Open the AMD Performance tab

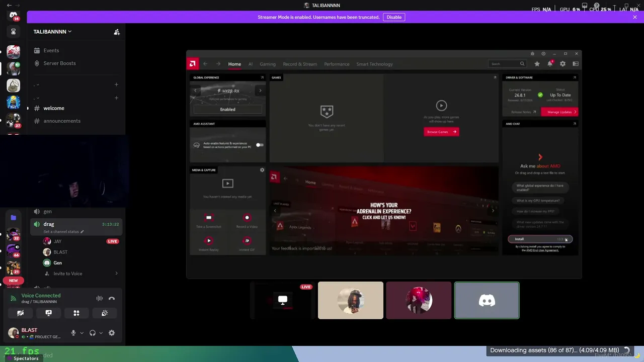pyautogui.click(x=337, y=64)
